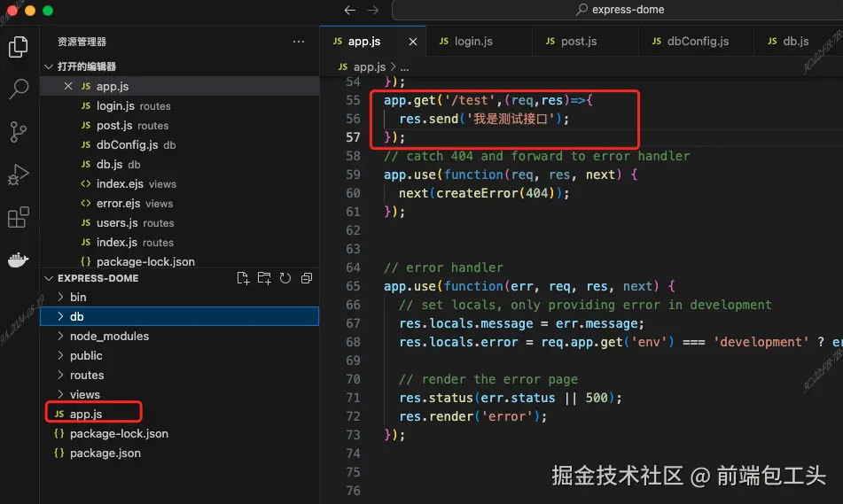Open post.js routes in open editors
The width and height of the screenshot is (843, 504).
180,125
